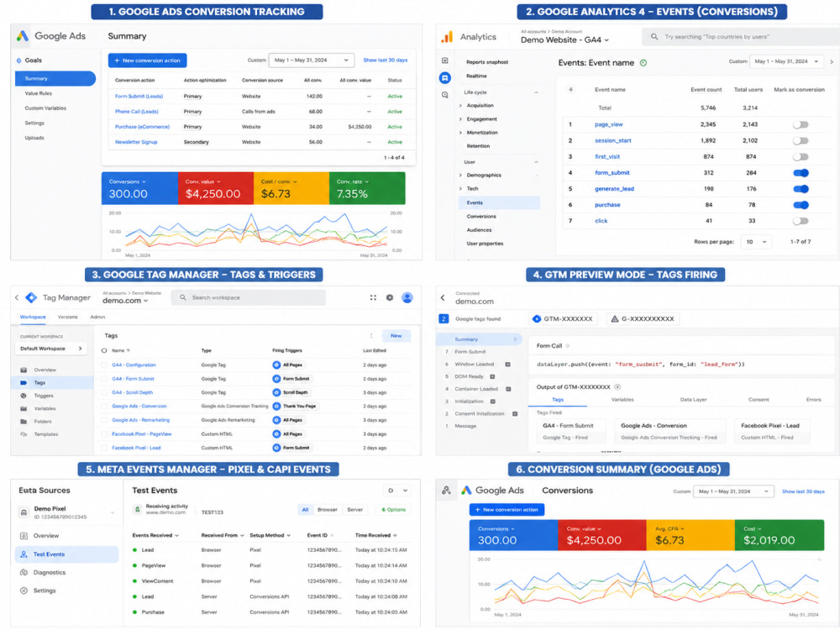Click the Thank You Page trigger icon

(276, 407)
